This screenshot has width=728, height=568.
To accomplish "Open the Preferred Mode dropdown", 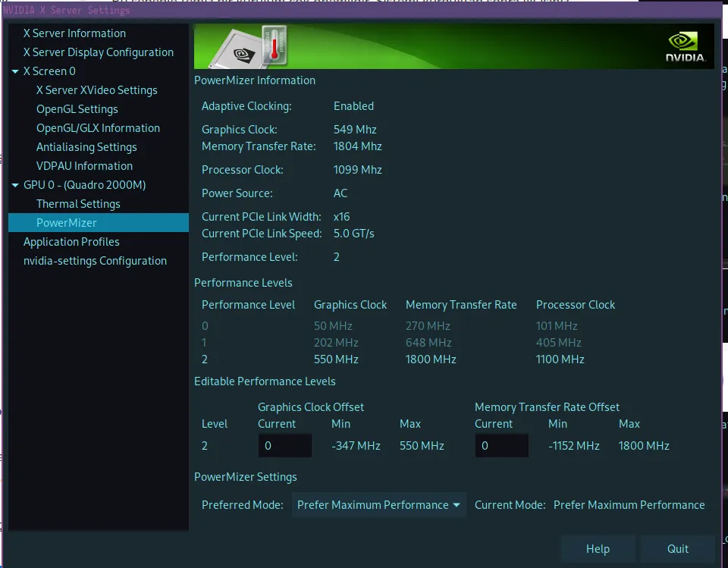I will pos(378,505).
